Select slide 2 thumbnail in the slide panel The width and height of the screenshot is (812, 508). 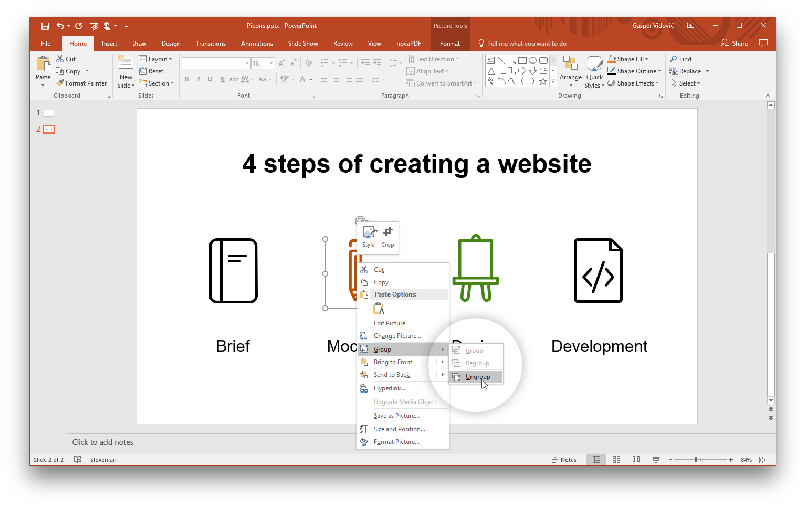[x=49, y=129]
